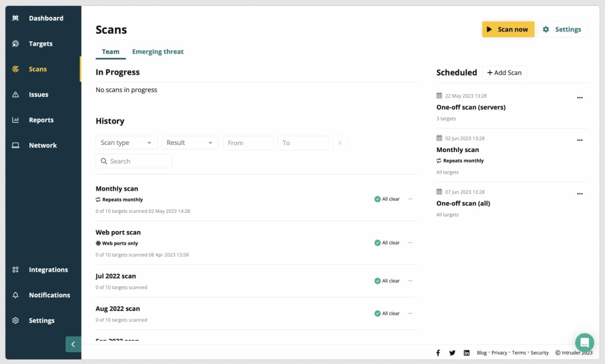Open the chat support widget

[x=585, y=342]
